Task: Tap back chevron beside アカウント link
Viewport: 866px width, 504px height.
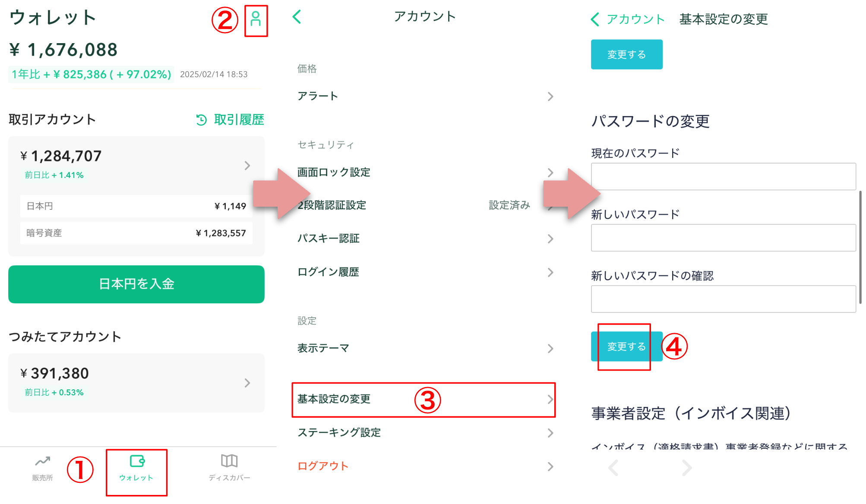Action: tap(595, 19)
